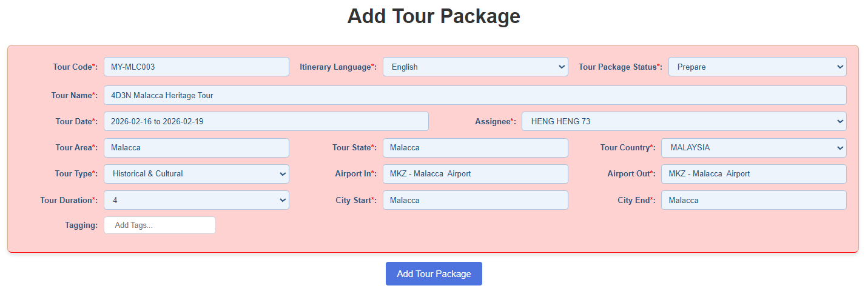Click the Tour Name text field

tap(474, 95)
